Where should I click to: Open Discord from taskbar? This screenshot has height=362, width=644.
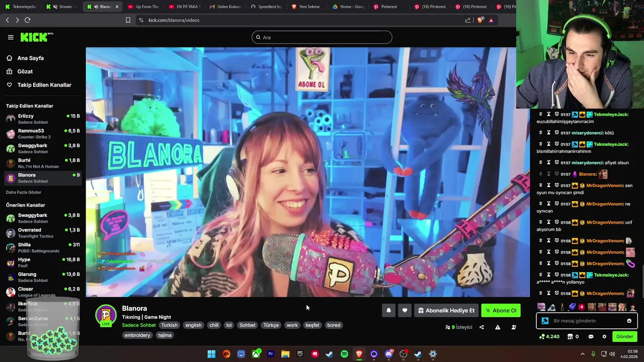pyautogui.click(x=388, y=354)
